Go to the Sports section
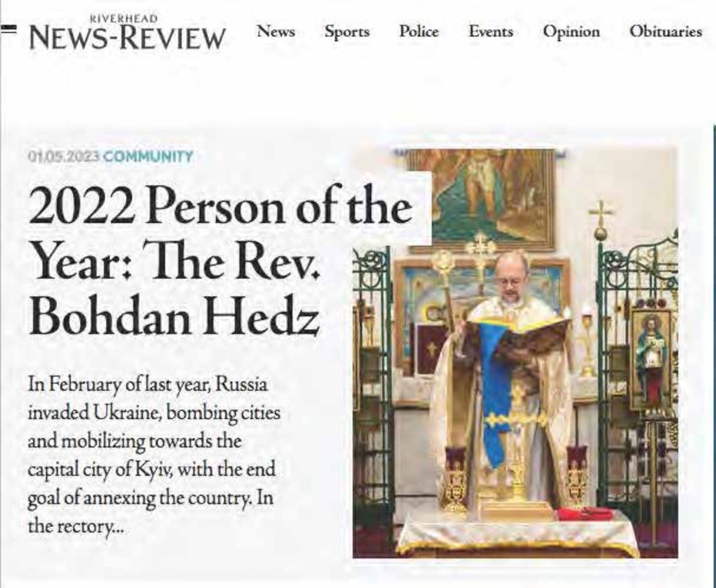716x588 pixels. click(x=347, y=32)
